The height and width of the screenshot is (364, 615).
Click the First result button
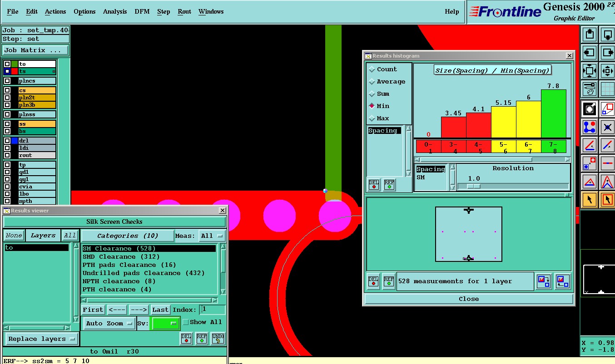tap(93, 310)
